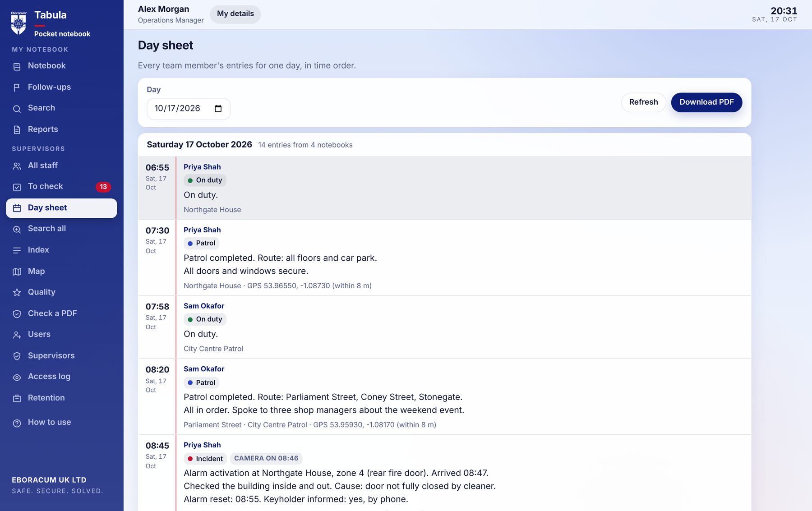Viewport: 812px width, 511px height.
Task: Open the date picker calendar icon
Action: tap(218, 109)
